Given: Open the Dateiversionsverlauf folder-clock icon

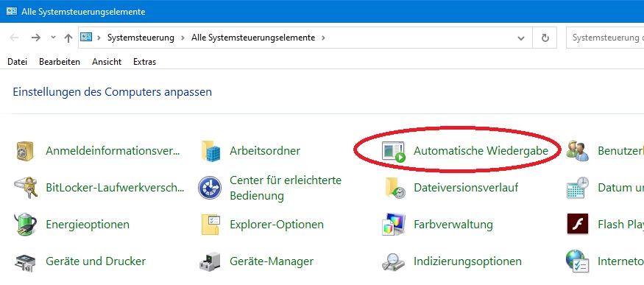Looking at the screenshot, I should click(x=394, y=188).
